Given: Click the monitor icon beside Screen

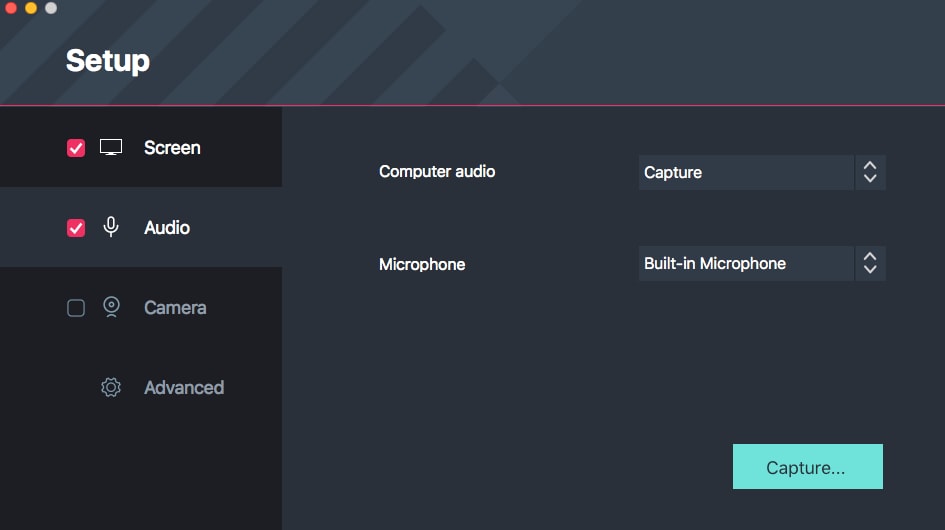Looking at the screenshot, I should (x=111, y=148).
